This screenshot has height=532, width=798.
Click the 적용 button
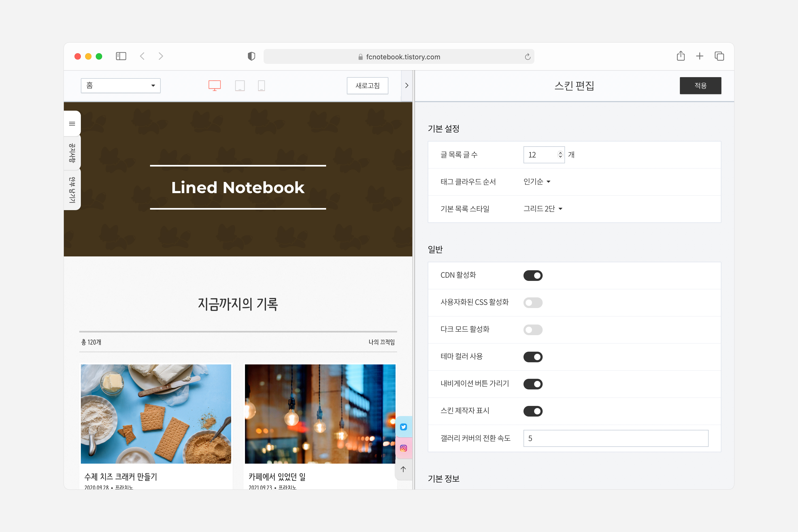700,85
